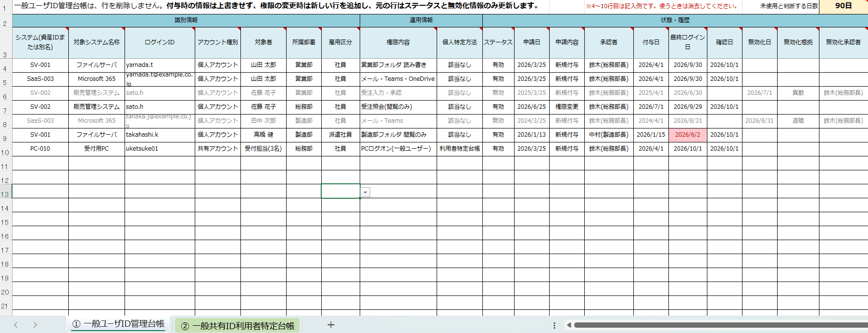Select the uketsuke01 login ID cell
Viewport: 868px width, 333px height.
click(x=160, y=149)
